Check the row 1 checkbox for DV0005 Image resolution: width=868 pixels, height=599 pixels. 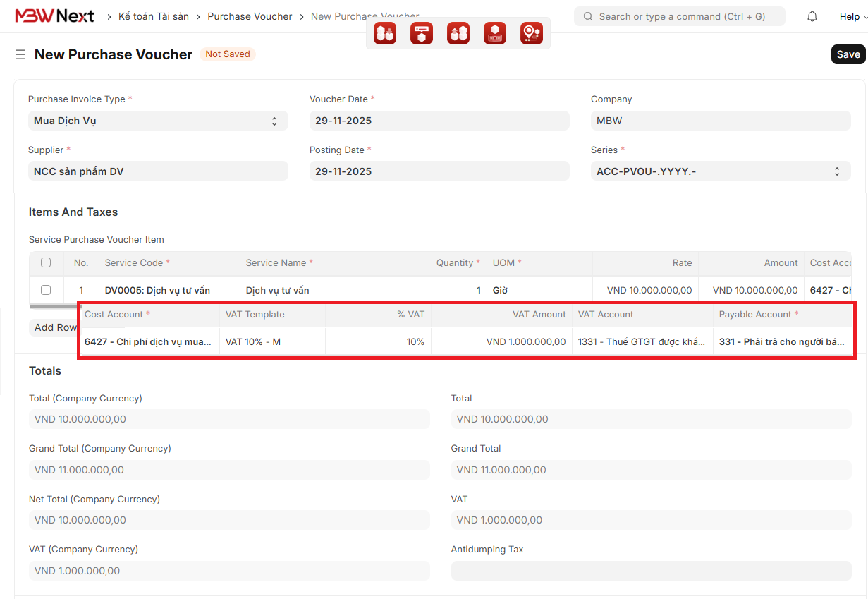pyautogui.click(x=46, y=290)
